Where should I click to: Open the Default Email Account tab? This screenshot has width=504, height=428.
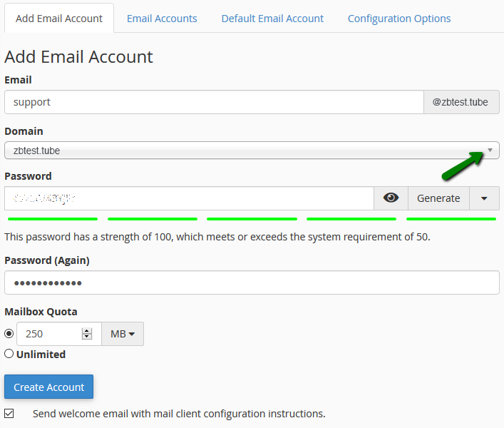pos(272,19)
